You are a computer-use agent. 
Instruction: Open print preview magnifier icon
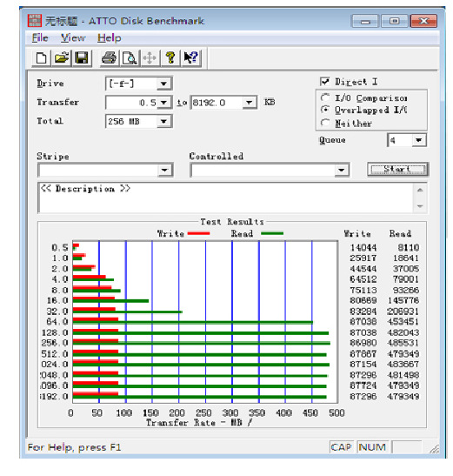(x=130, y=57)
